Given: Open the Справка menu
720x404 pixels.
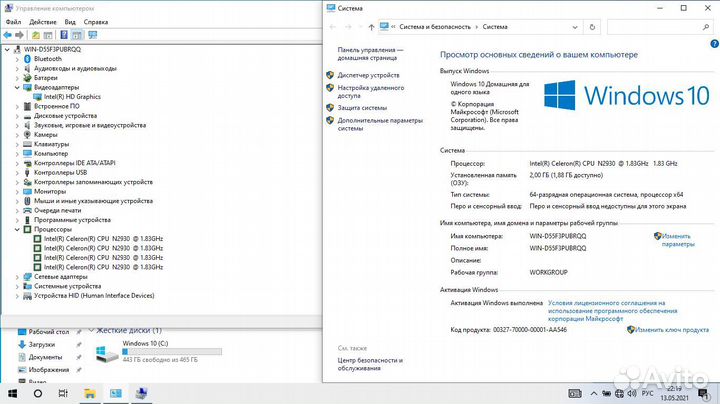Looking at the screenshot, I should pyautogui.click(x=96, y=22).
